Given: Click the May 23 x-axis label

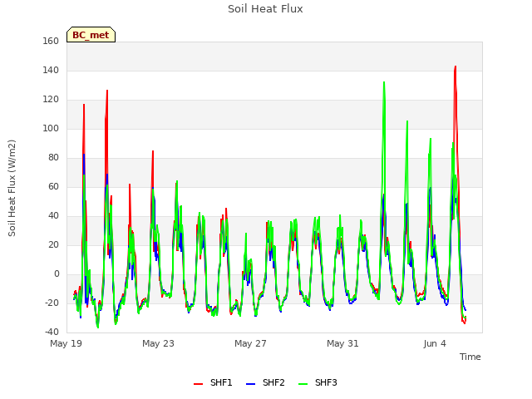Looking at the screenshot, I should click(158, 343).
